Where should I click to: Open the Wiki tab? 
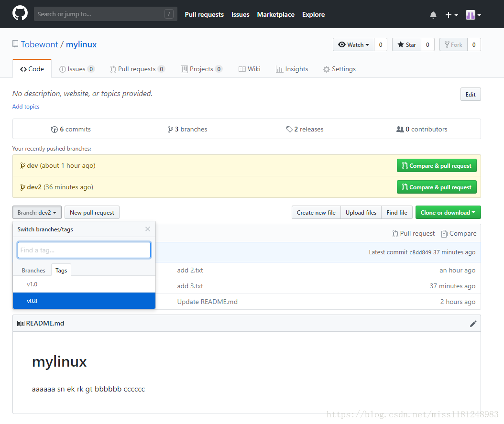(250, 69)
